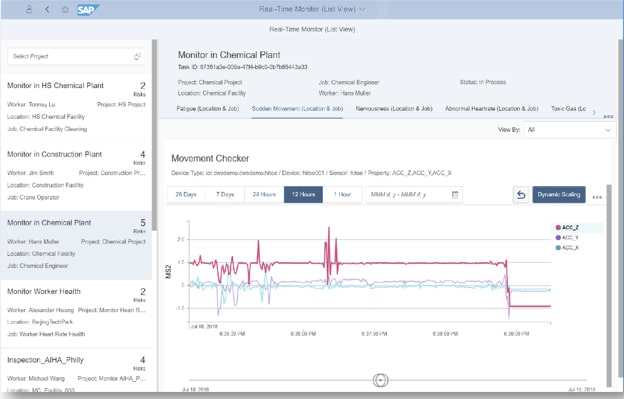Open value help icon in Select Project
The height and width of the screenshot is (399, 624).
click(x=137, y=56)
